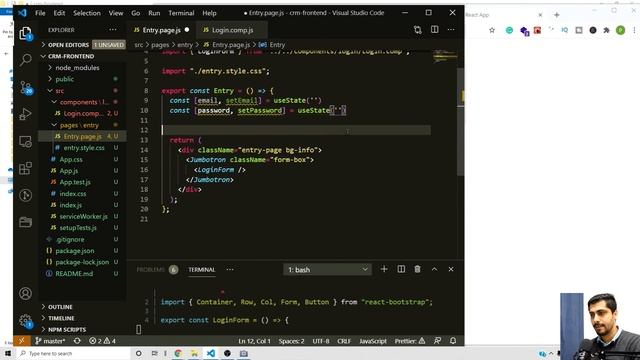The height and width of the screenshot is (360, 640).
Task: Open the Accounts menu icon
Action: pos(25,293)
